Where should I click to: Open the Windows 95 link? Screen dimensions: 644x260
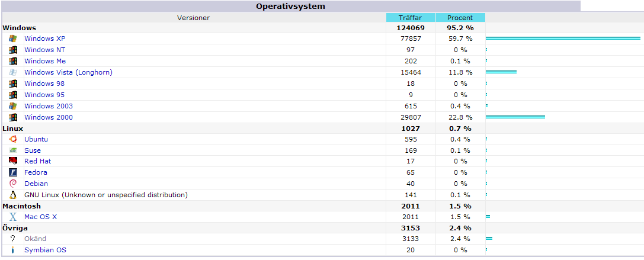44,95
